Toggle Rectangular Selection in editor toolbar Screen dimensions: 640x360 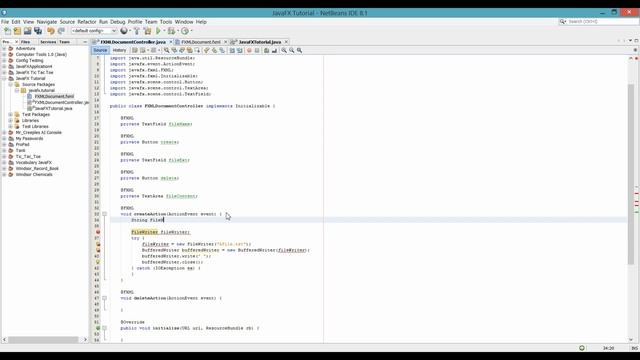(198, 50)
